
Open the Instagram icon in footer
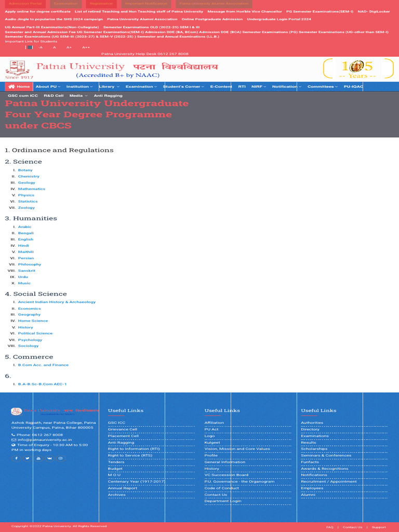tap(61, 458)
